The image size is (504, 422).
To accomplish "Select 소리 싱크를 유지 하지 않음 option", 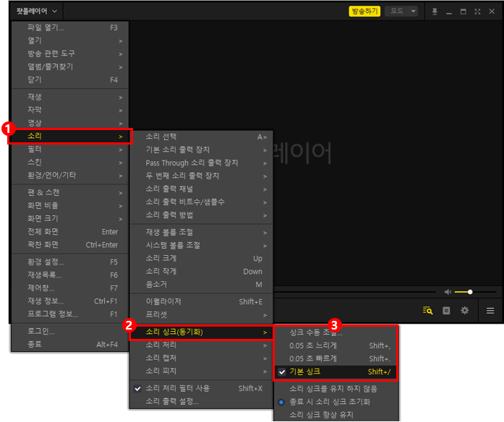I will tap(336, 389).
